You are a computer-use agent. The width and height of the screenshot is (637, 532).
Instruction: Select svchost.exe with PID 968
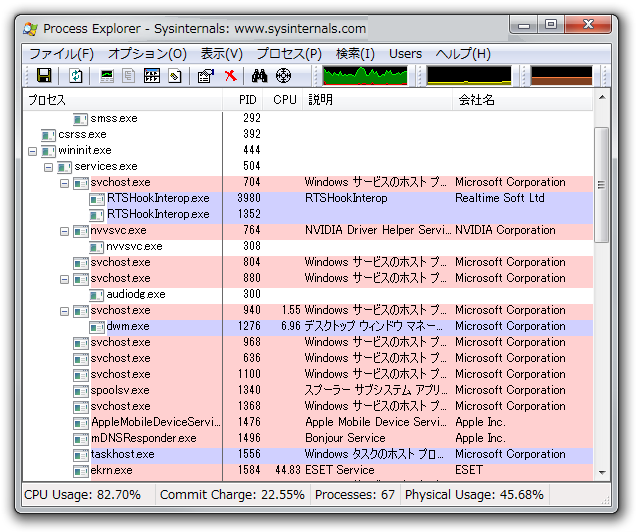[308, 343]
